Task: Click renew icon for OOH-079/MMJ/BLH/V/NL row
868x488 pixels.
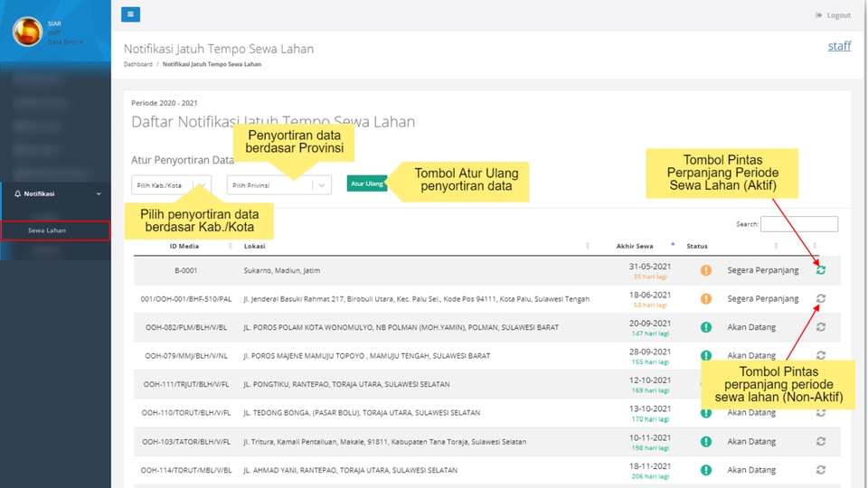Action: click(x=821, y=355)
